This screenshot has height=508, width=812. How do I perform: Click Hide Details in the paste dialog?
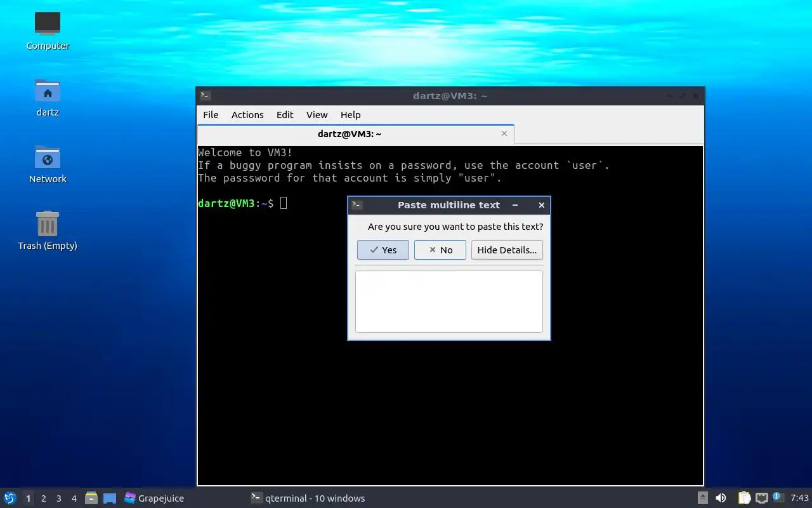tap(507, 250)
